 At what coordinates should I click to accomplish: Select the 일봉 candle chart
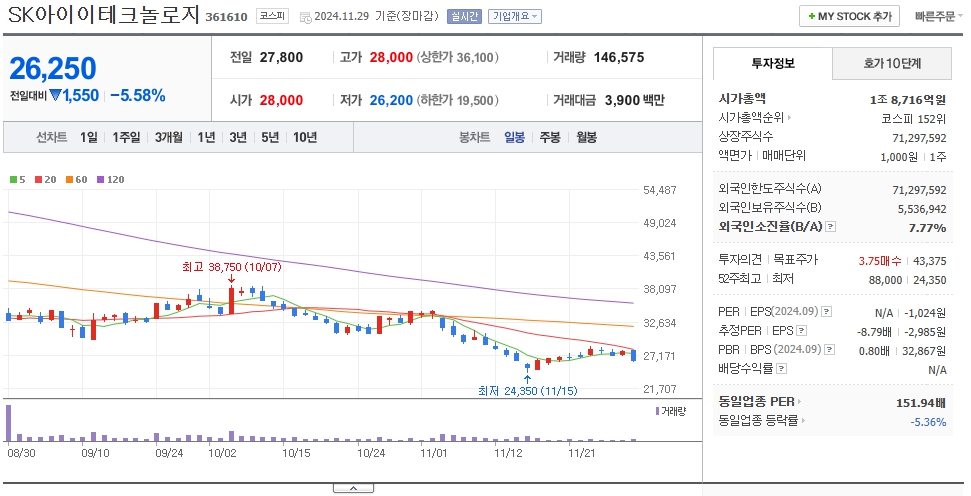point(515,137)
